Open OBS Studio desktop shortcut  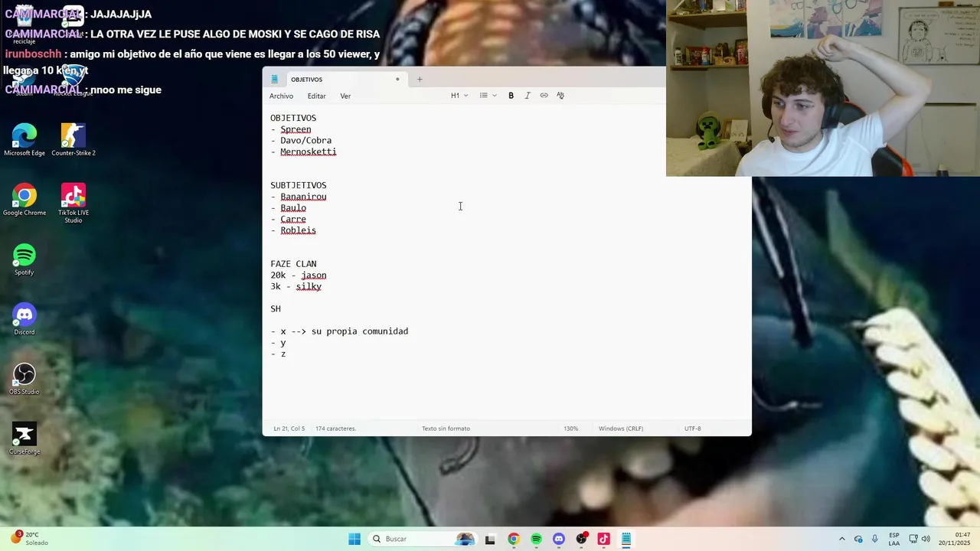[24, 379]
